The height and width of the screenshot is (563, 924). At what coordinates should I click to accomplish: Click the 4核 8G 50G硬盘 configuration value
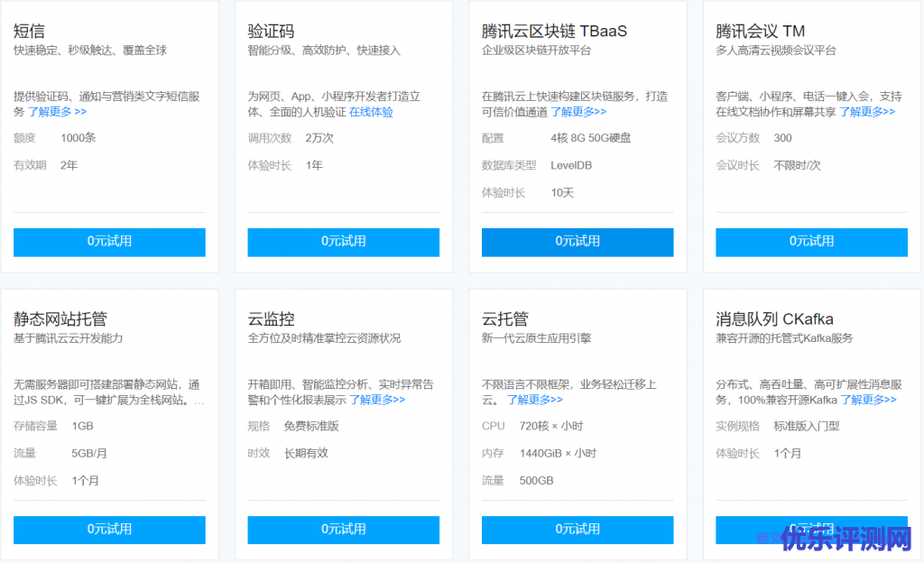point(591,138)
